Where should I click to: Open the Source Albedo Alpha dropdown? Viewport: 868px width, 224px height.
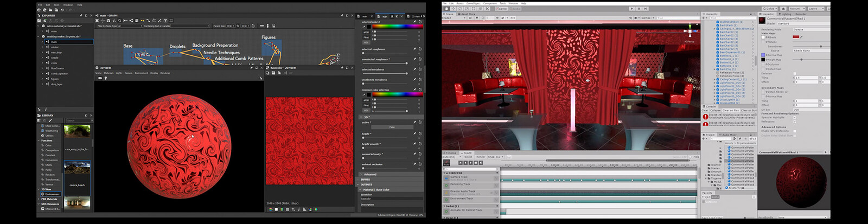point(812,50)
